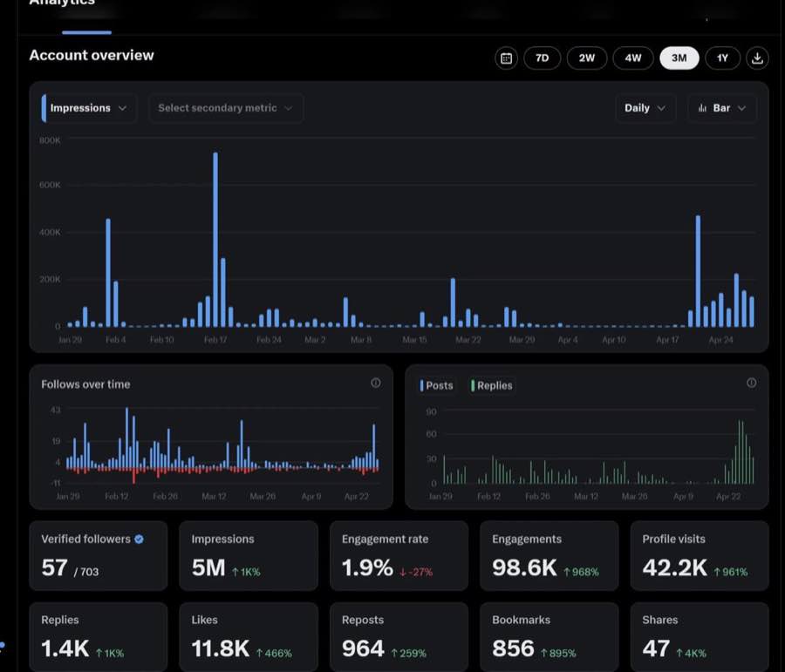Click the Jan 29 label under impressions chart
Viewport: 785px width, 672px height.
click(x=70, y=340)
